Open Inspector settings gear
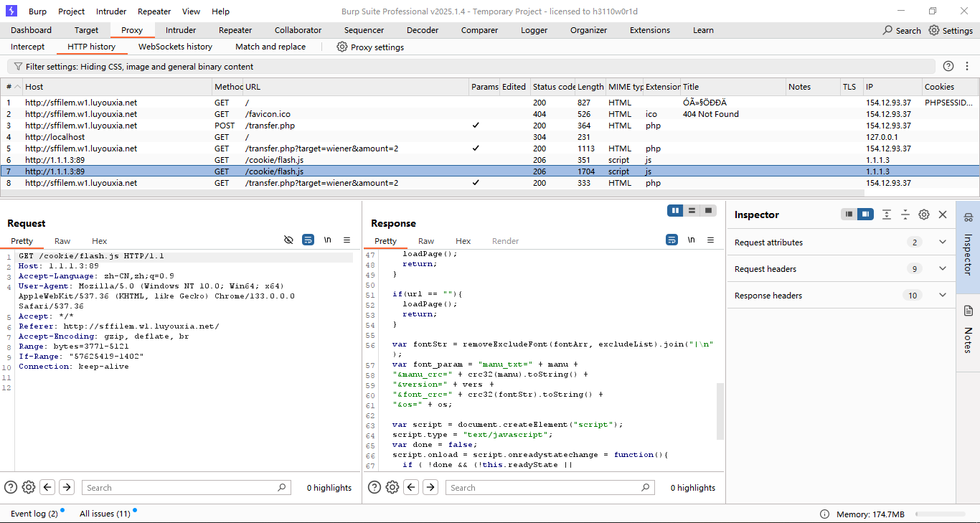The image size is (980, 523). point(924,215)
